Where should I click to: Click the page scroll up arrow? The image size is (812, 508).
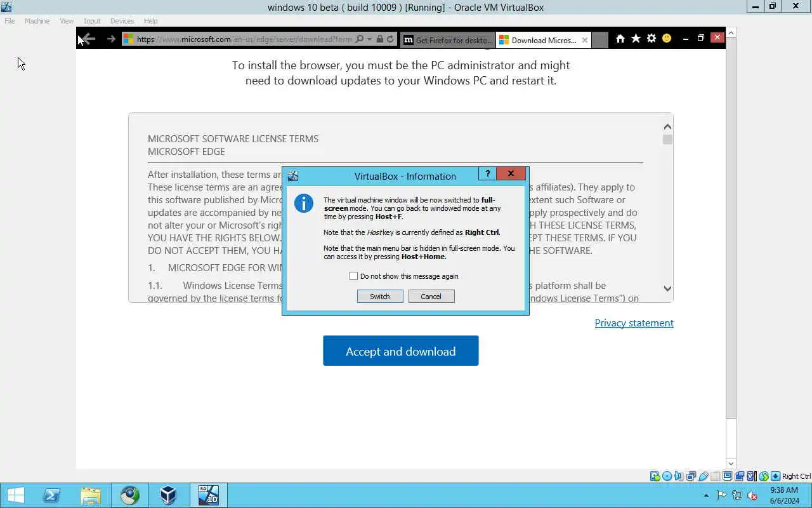coord(731,32)
